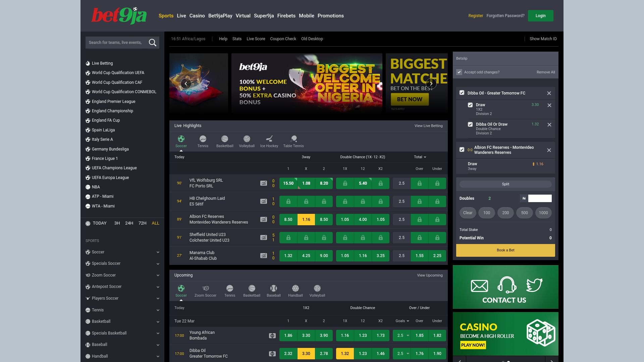This screenshot has height=362, width=644.
Task: Open the Virtual tab
Action: (x=243, y=16)
